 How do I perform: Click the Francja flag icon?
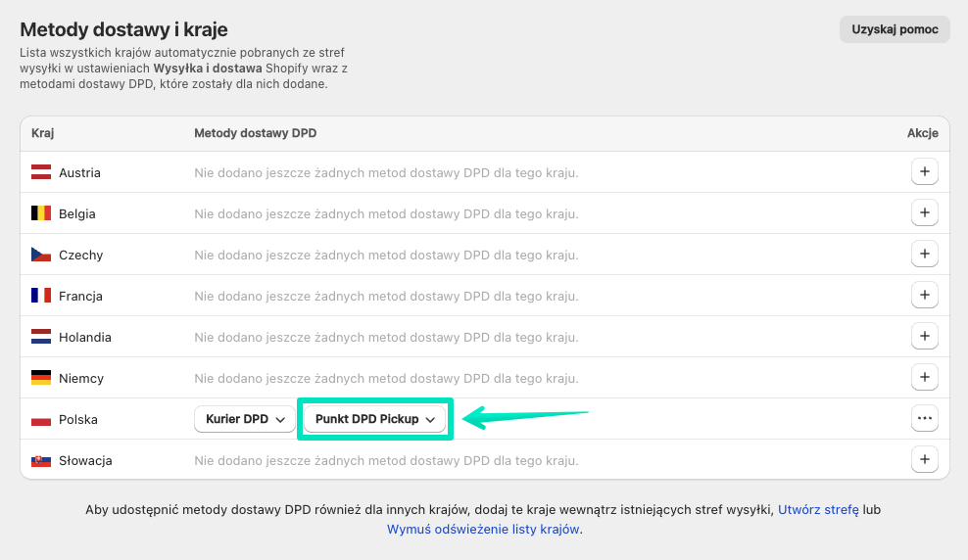41,296
